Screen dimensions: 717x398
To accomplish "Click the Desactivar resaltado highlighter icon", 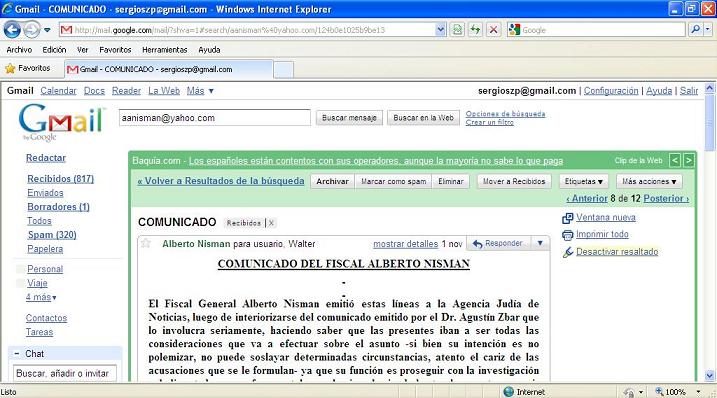I will [567, 252].
